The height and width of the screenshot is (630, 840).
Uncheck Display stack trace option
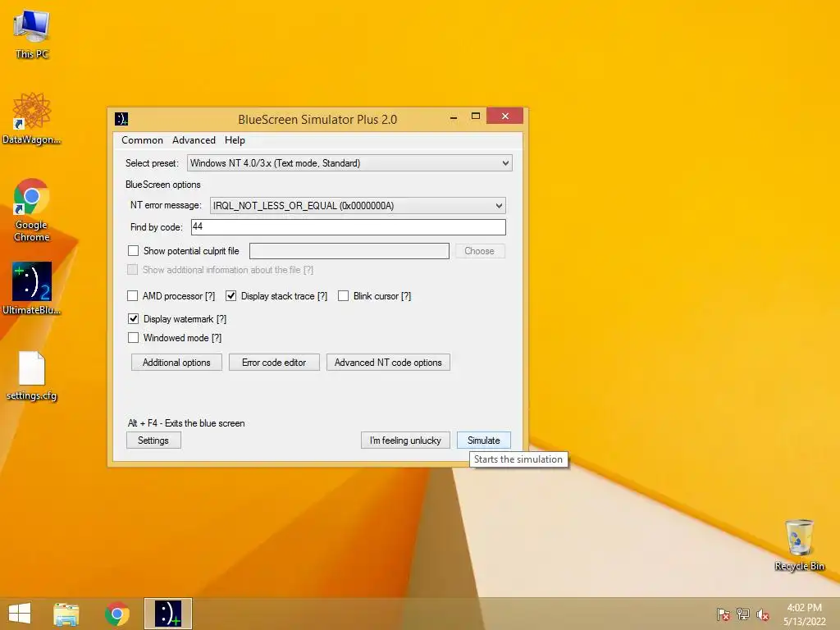point(231,295)
